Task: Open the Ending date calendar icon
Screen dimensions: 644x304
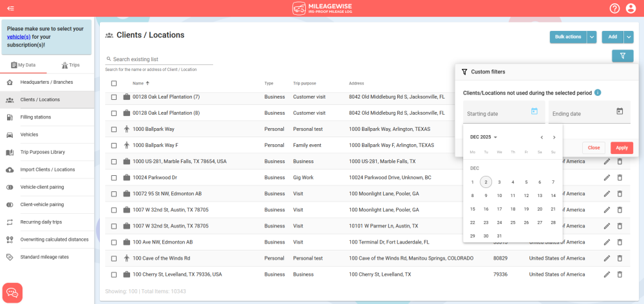Action: pos(620,111)
